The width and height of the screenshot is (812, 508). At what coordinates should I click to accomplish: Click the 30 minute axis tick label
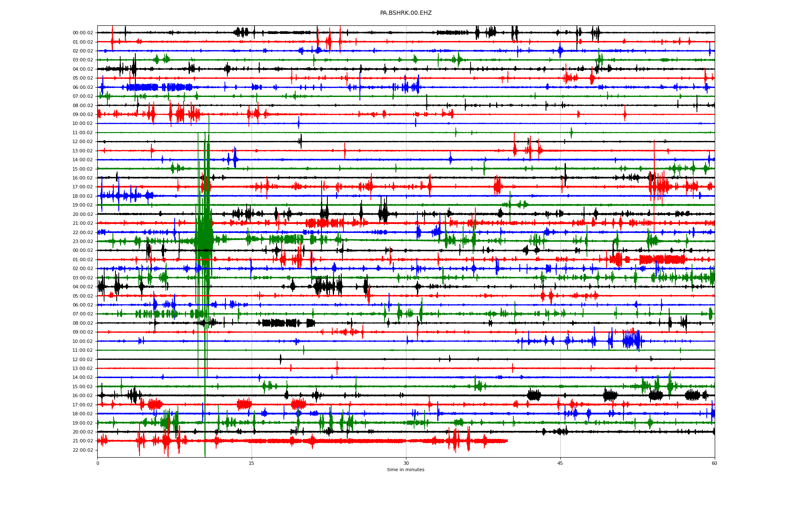coord(406,463)
